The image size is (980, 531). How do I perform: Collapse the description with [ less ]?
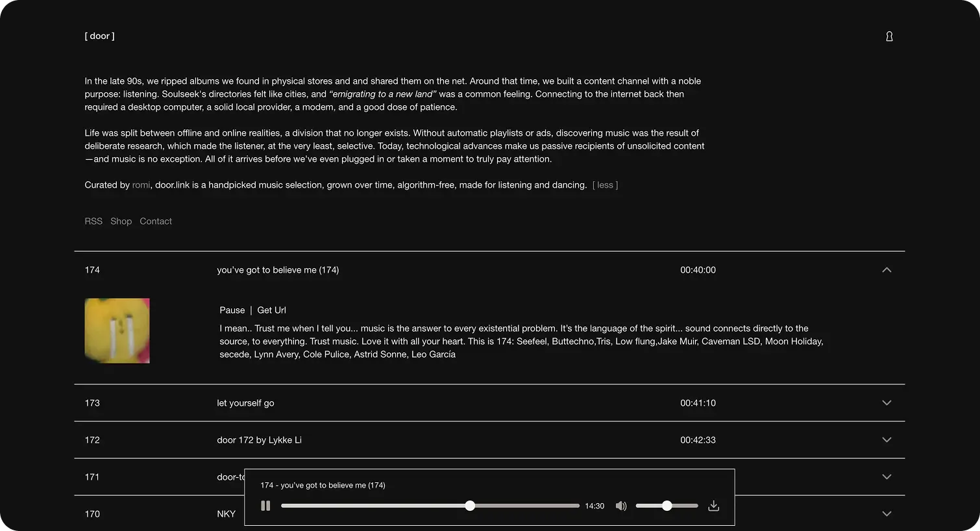(x=605, y=185)
